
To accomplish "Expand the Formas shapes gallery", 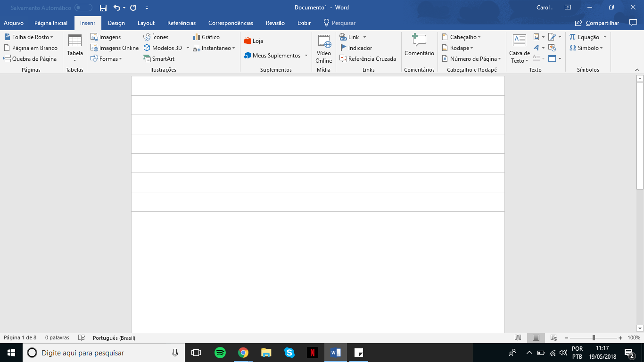I will (x=106, y=58).
